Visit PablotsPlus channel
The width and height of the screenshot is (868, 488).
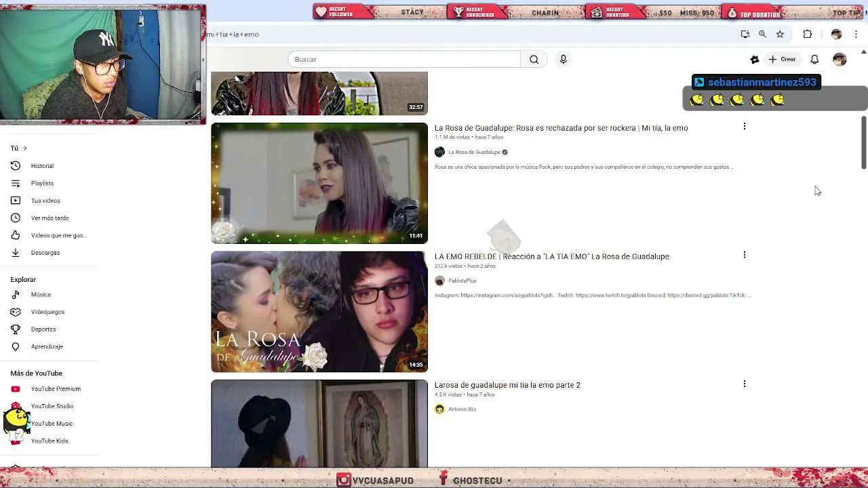(462, 281)
